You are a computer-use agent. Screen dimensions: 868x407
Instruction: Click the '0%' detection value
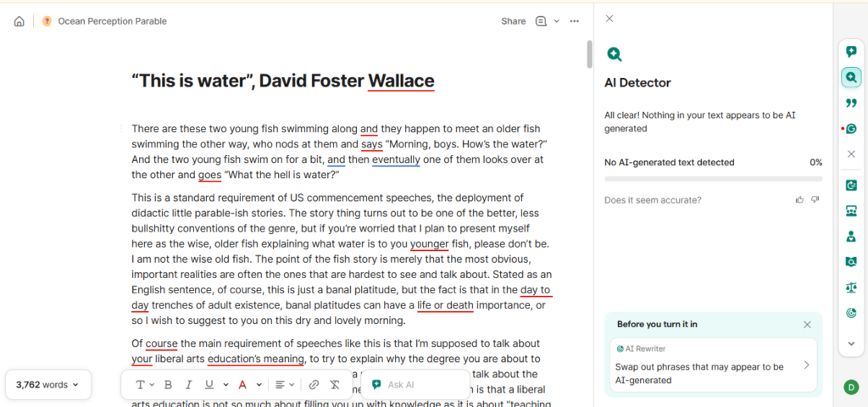point(815,162)
